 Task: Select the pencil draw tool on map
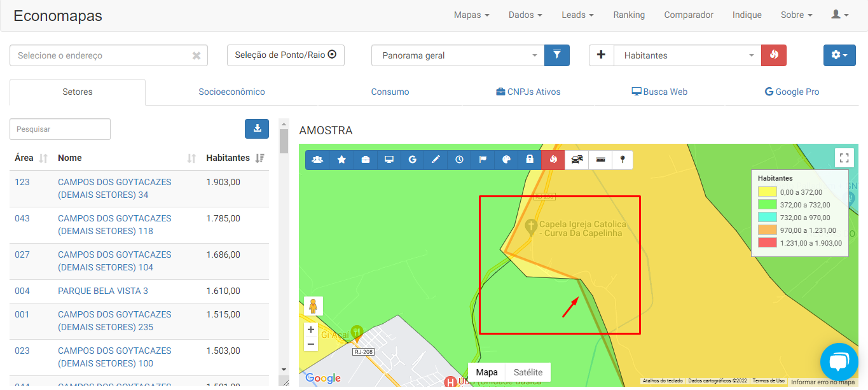point(436,160)
